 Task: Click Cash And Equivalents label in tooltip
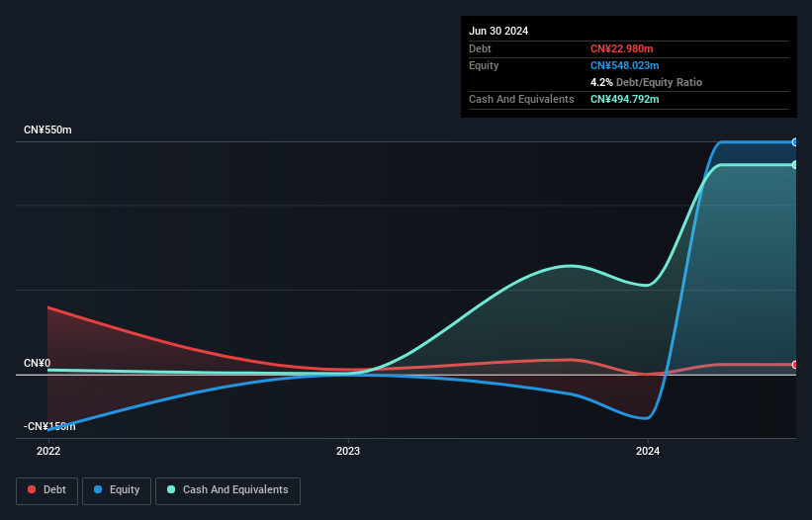(521, 99)
